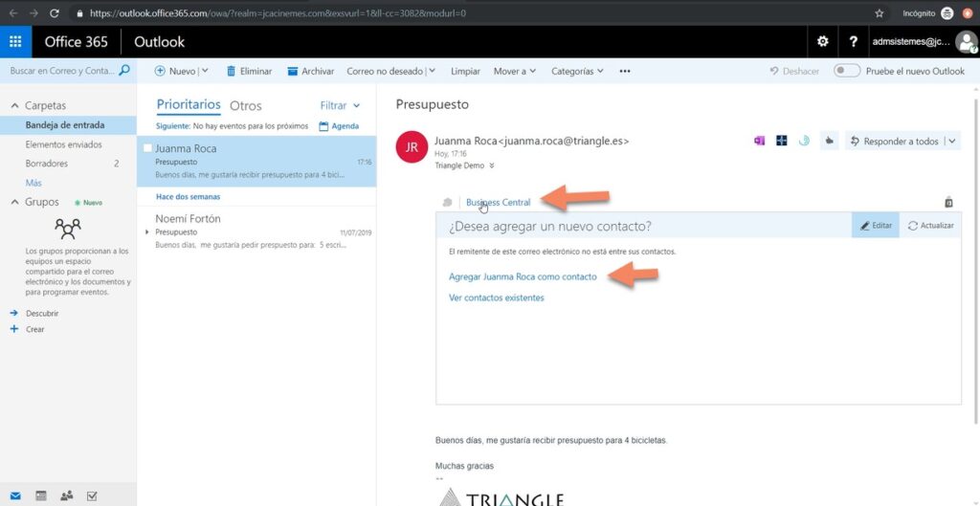Open the Office 365 app launcher grid
The height and width of the screenshot is (506, 980).
[x=15, y=42]
